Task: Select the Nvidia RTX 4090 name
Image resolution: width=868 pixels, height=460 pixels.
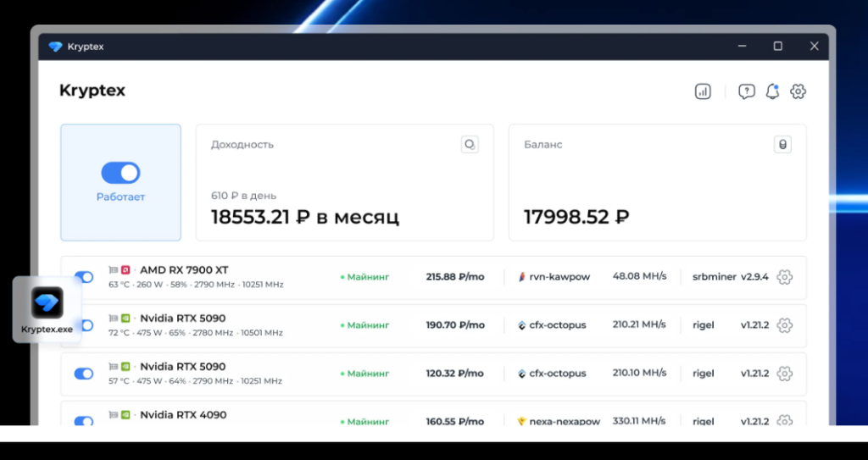Action: pos(183,414)
